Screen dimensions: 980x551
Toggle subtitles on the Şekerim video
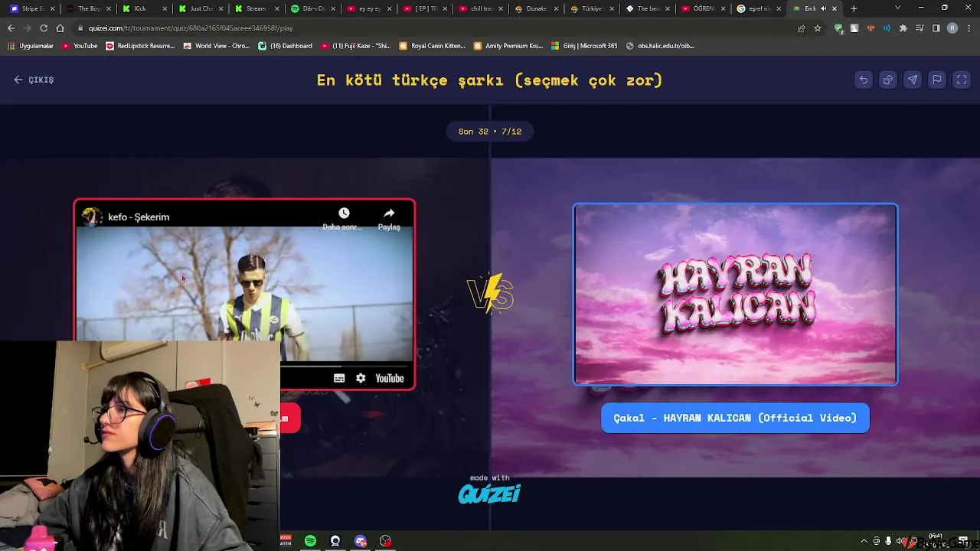[339, 378]
